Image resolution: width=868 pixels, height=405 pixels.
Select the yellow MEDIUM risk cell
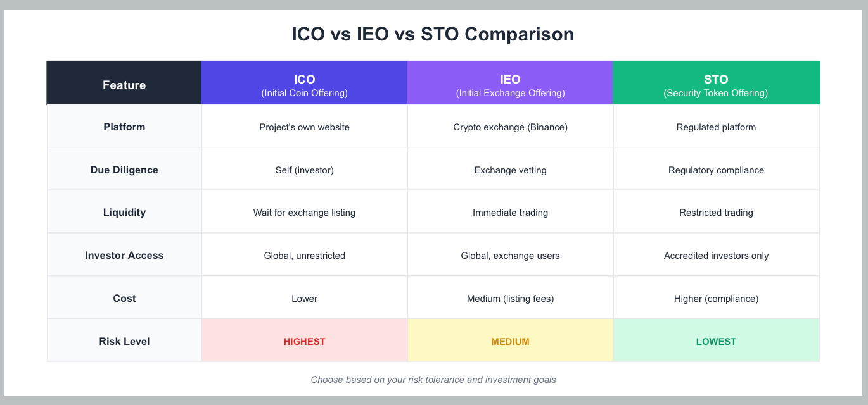coord(510,342)
